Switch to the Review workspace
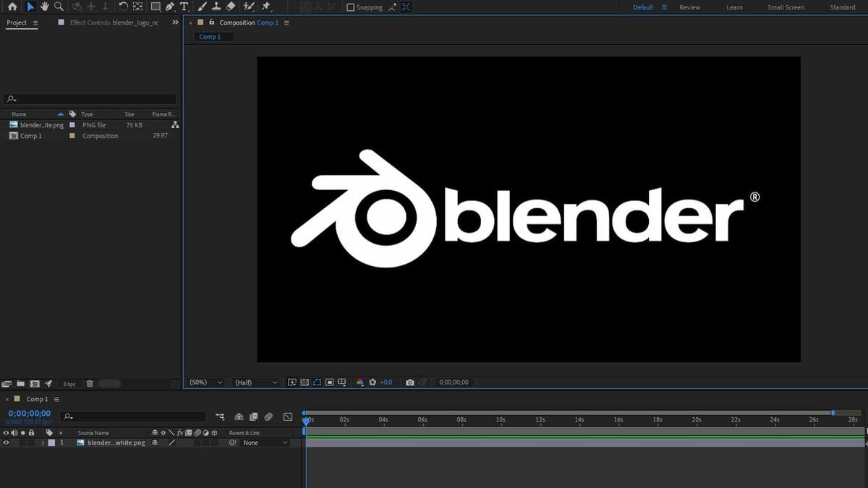 pyautogui.click(x=689, y=7)
